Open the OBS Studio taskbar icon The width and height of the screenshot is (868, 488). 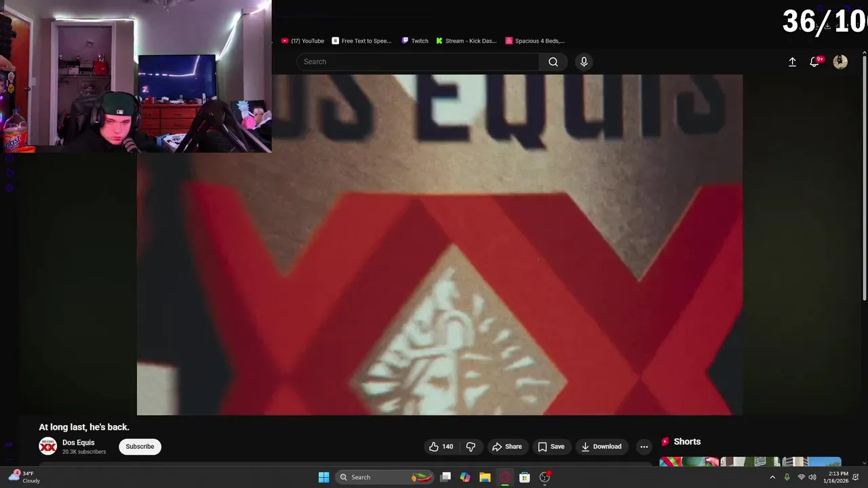click(545, 477)
